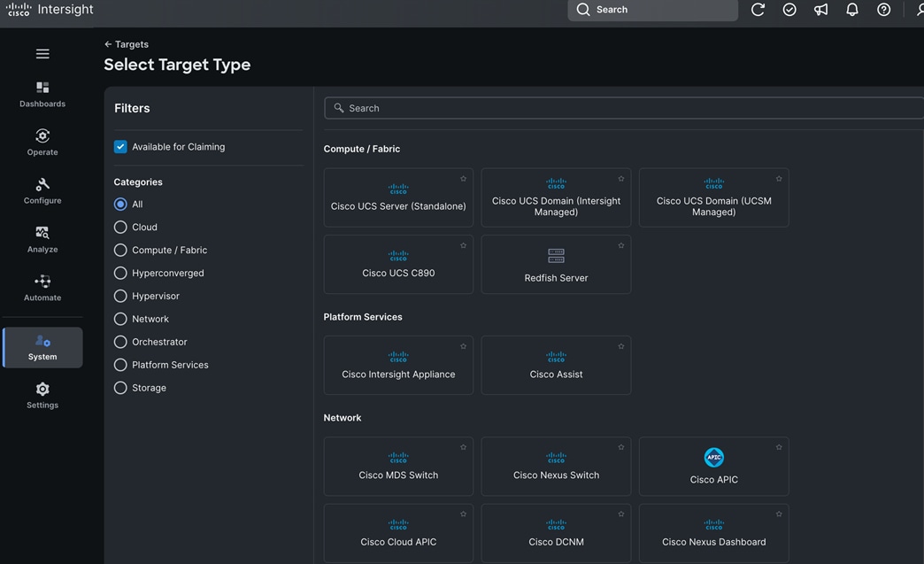Select the Hypervisor category radio
The width and height of the screenshot is (924, 564).
[x=120, y=296]
